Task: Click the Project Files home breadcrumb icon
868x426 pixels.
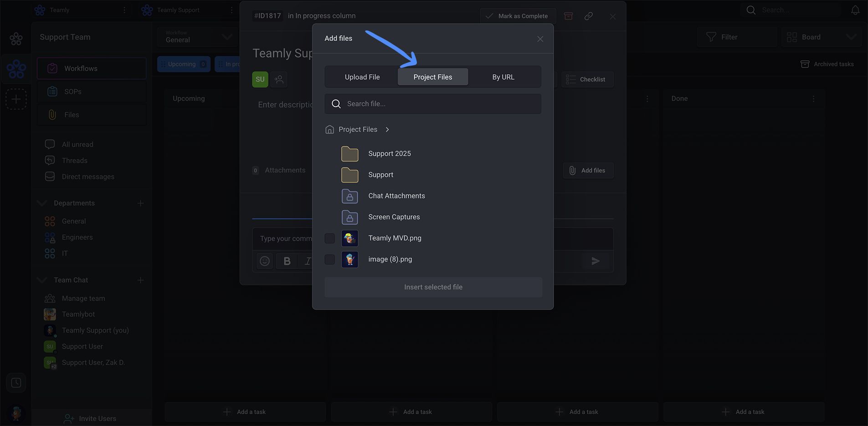Action: [329, 130]
